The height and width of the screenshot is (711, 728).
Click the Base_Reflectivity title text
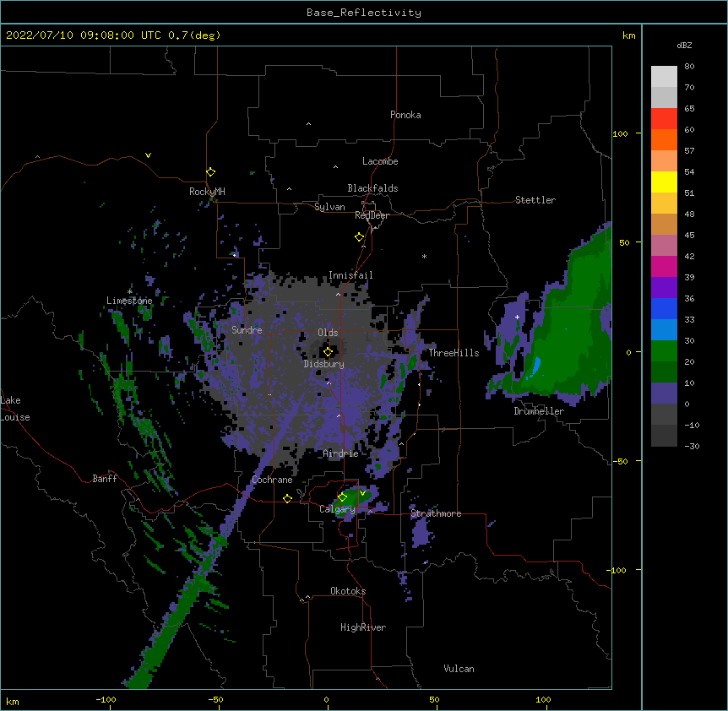coord(364,13)
